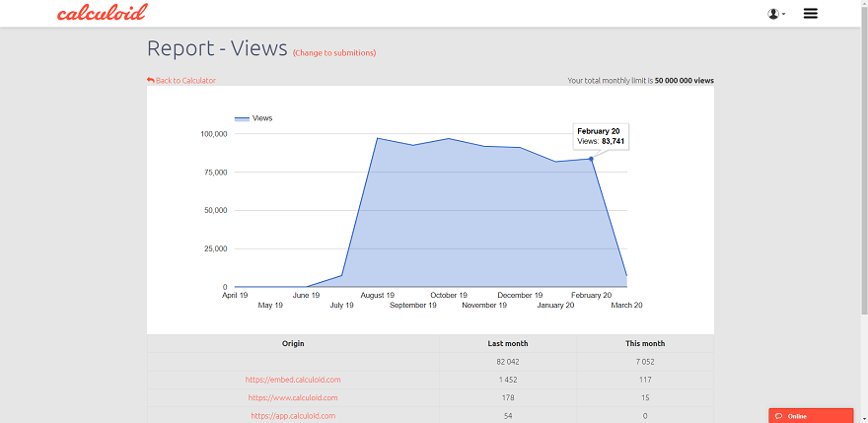Open the embed.calculoid.com origin link
The width and height of the screenshot is (868, 423).
coord(293,380)
